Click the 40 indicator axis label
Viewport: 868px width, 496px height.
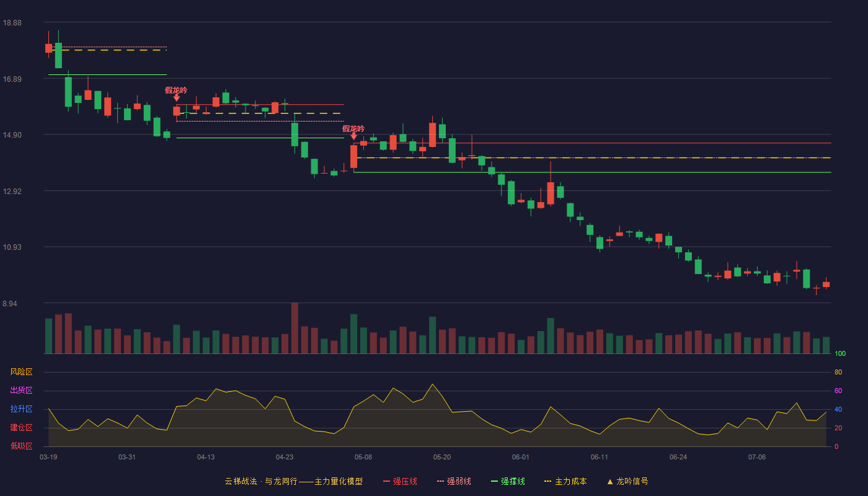(838, 409)
